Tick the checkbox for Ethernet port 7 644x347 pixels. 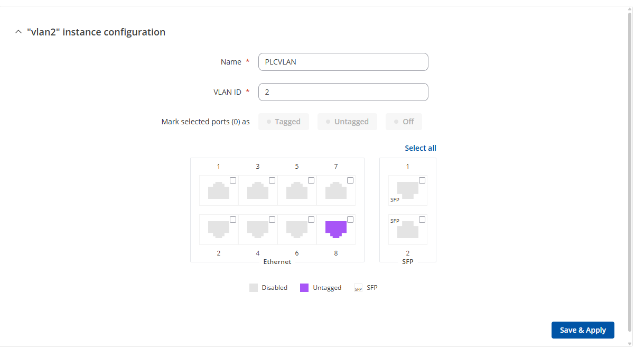[350, 180]
